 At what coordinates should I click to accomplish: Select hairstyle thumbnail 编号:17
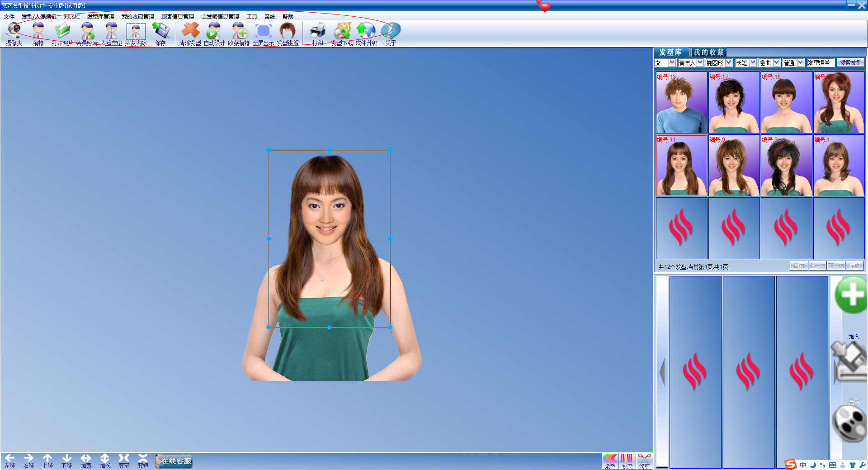pos(734,102)
